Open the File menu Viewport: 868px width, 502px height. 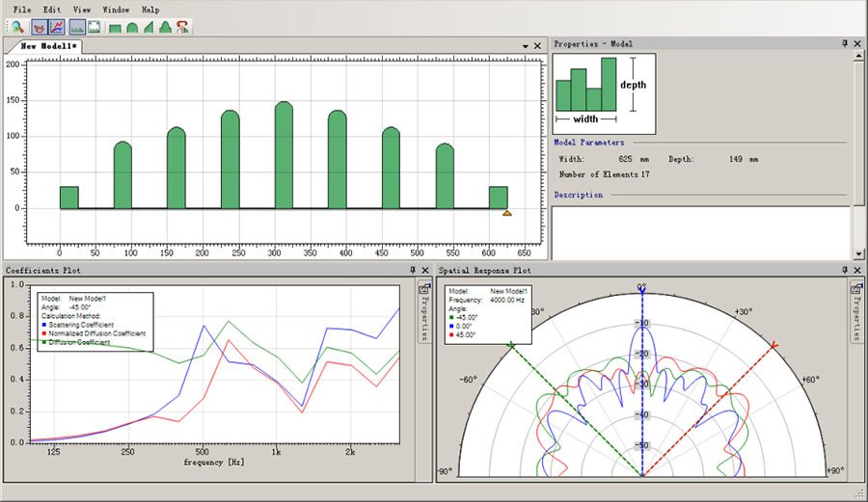click(x=22, y=9)
